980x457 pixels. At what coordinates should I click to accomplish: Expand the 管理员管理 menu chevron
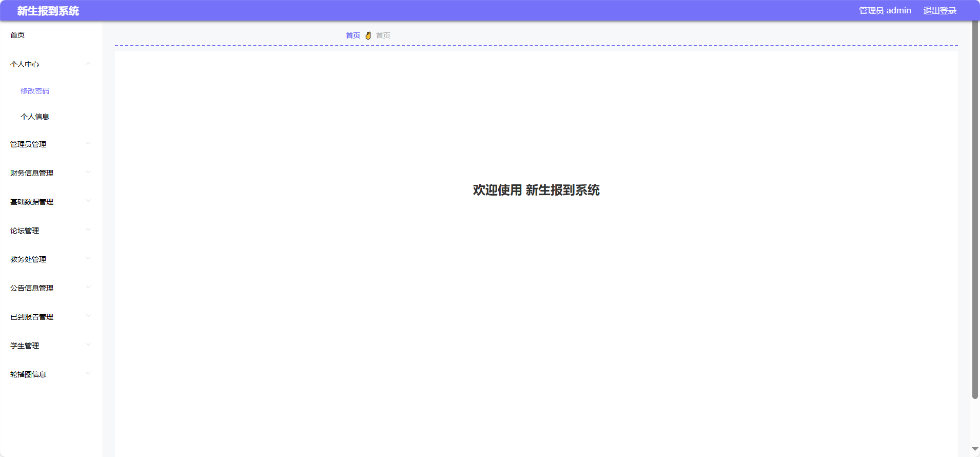coord(88,143)
